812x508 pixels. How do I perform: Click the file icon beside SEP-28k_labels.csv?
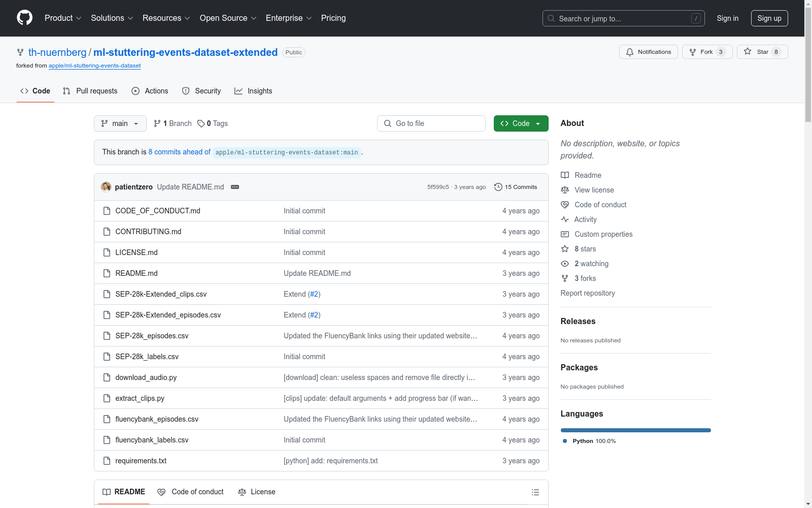(x=107, y=357)
